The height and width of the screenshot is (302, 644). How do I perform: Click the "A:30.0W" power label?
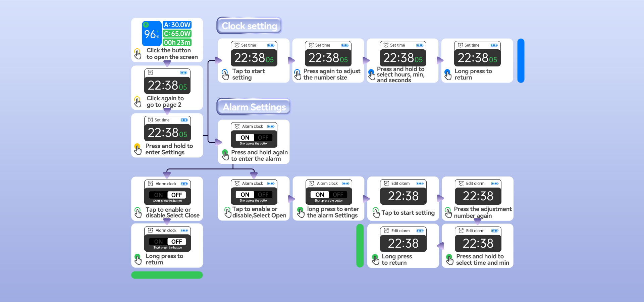click(x=177, y=25)
